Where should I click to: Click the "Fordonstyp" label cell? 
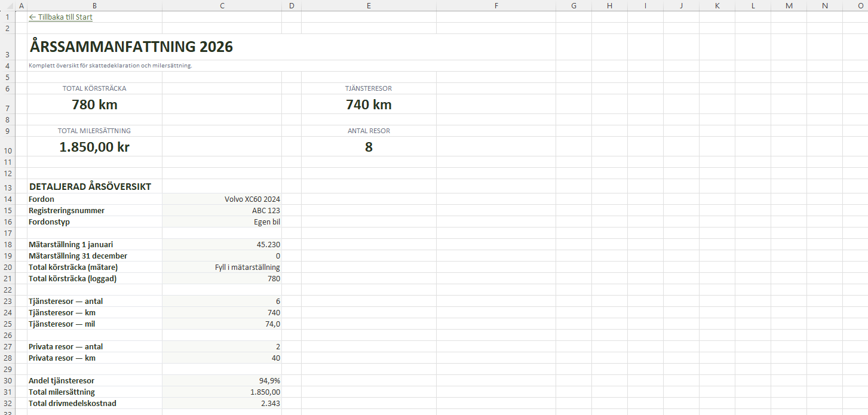pos(94,222)
